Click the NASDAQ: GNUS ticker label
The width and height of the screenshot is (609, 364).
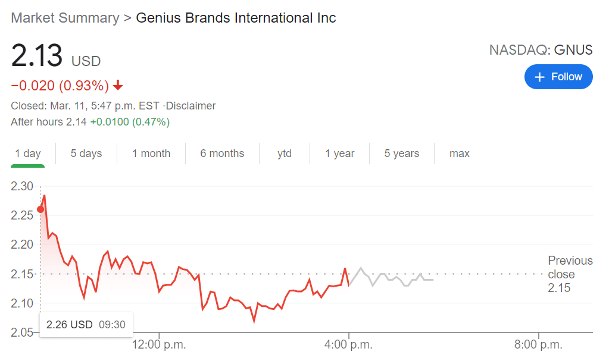[x=541, y=50]
